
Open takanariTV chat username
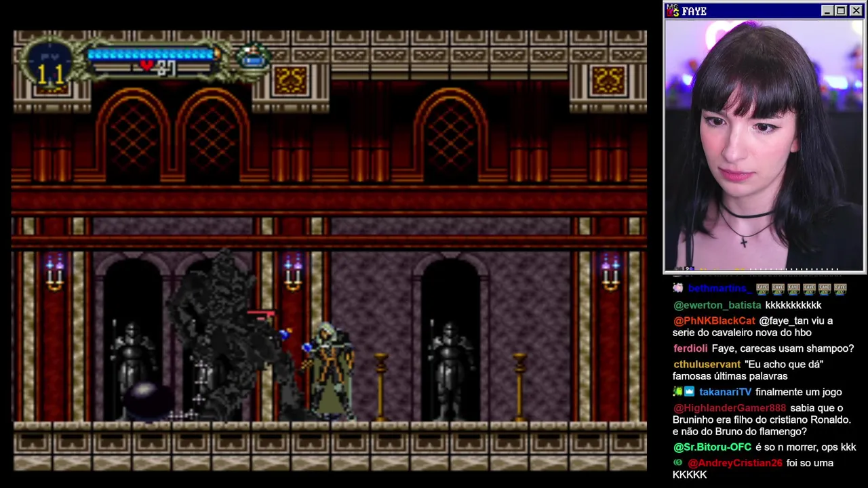(725, 392)
